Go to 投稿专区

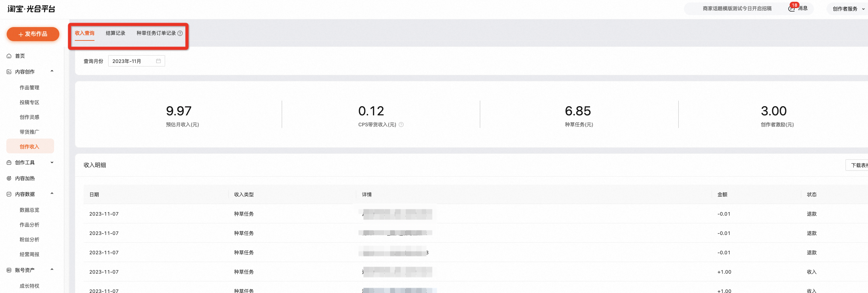[30, 102]
